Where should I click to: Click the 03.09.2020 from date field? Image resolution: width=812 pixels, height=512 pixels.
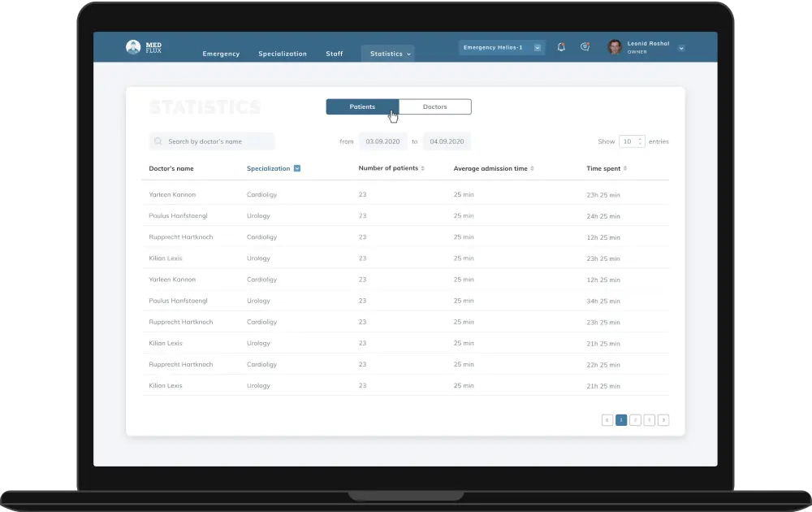click(x=382, y=141)
